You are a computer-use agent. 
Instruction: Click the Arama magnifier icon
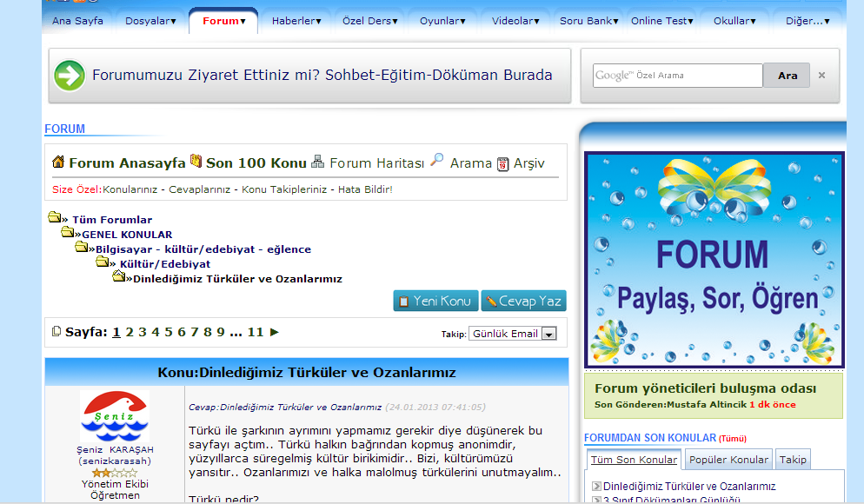pos(437,160)
